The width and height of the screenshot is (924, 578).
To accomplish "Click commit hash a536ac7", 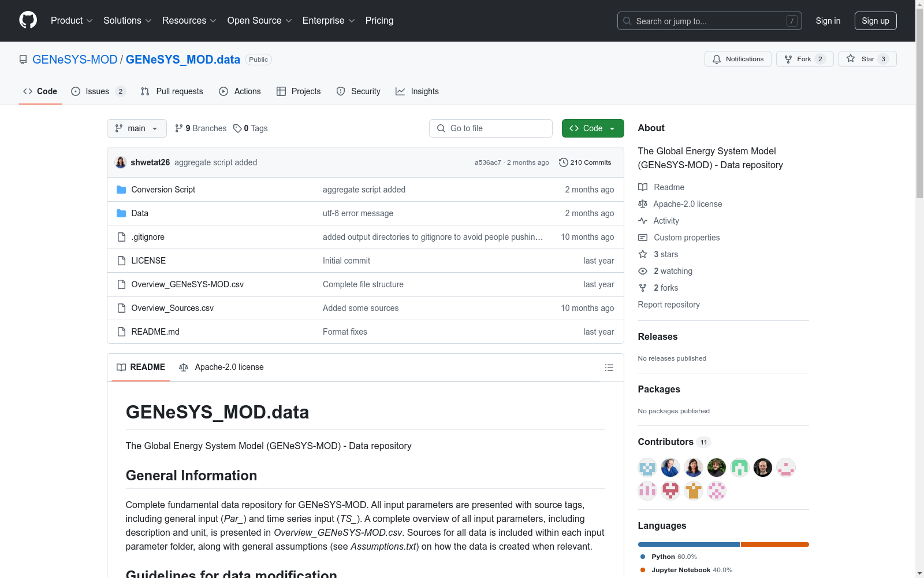I will (488, 162).
